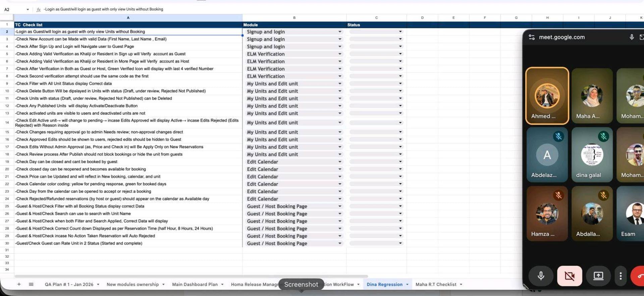
Task: Click the horizontal scrollbar of the sheet
Action: tap(191, 276)
